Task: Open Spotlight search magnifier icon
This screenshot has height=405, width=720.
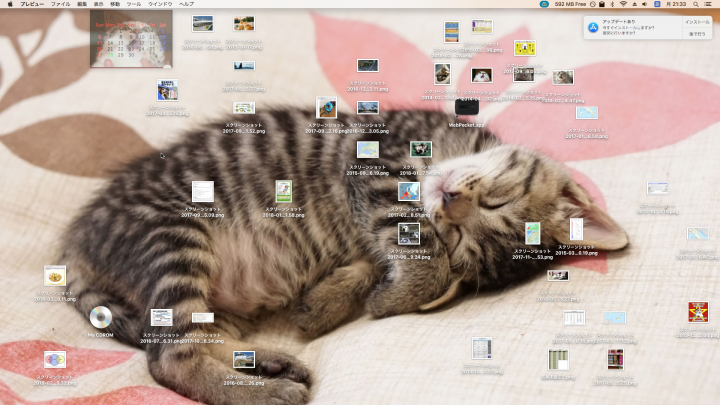Action: (695, 5)
